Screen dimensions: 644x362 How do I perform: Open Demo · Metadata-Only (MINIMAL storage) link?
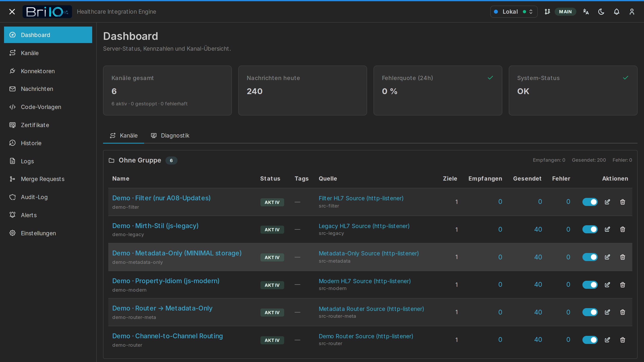tap(177, 253)
